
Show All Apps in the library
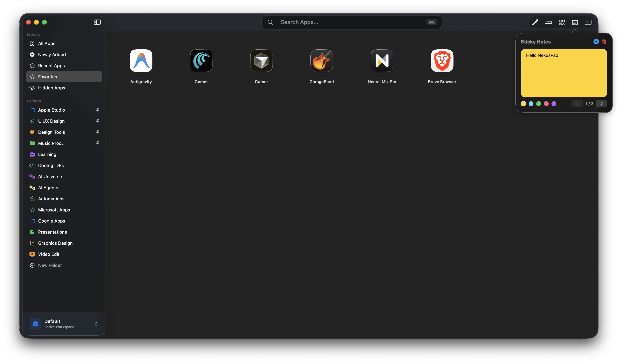pos(64,43)
